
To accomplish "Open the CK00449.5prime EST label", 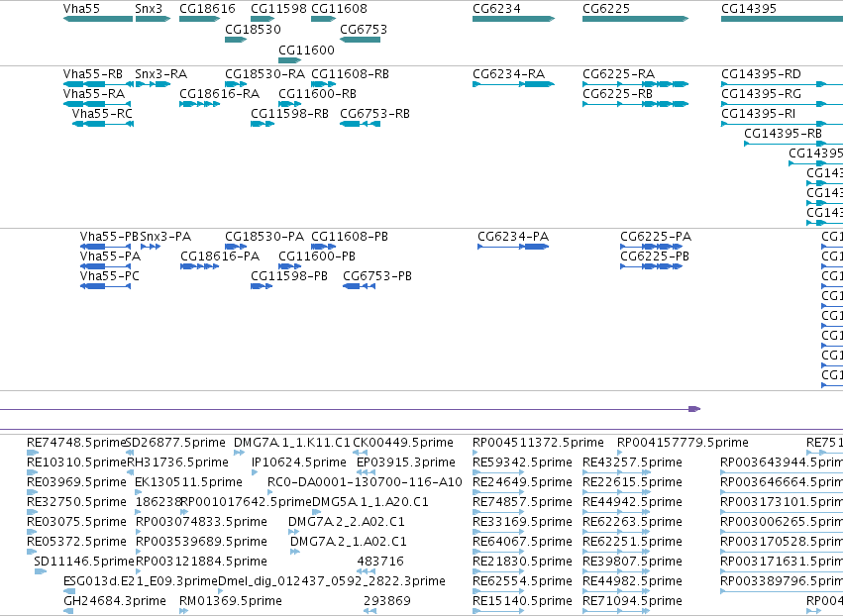I will 403,443.
